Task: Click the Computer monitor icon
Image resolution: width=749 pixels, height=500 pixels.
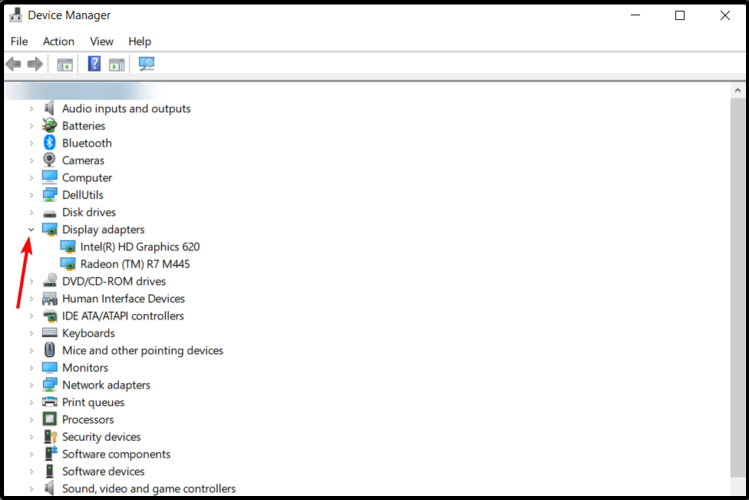Action: click(50, 177)
